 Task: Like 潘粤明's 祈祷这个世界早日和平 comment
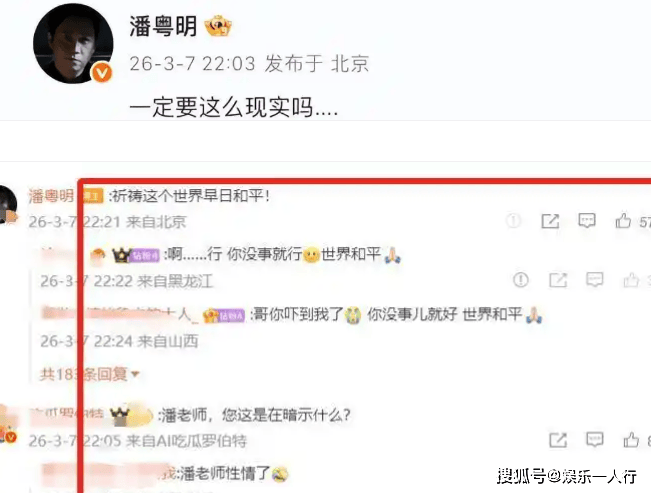(623, 221)
